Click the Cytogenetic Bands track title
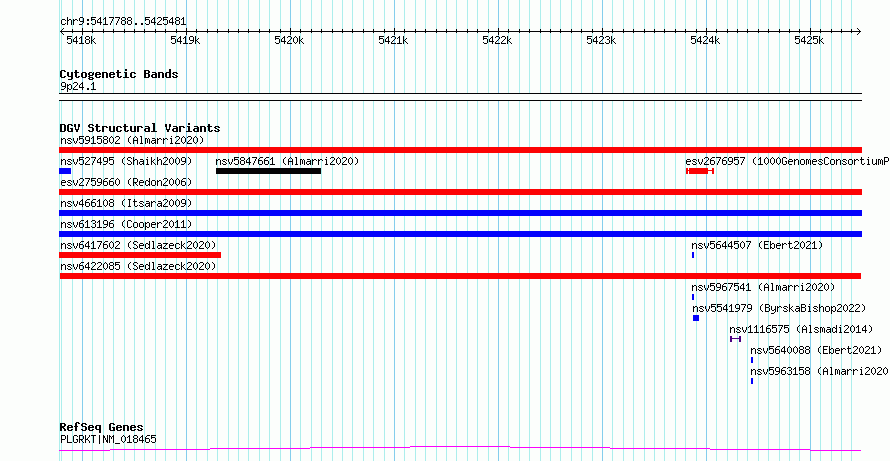 119,74
